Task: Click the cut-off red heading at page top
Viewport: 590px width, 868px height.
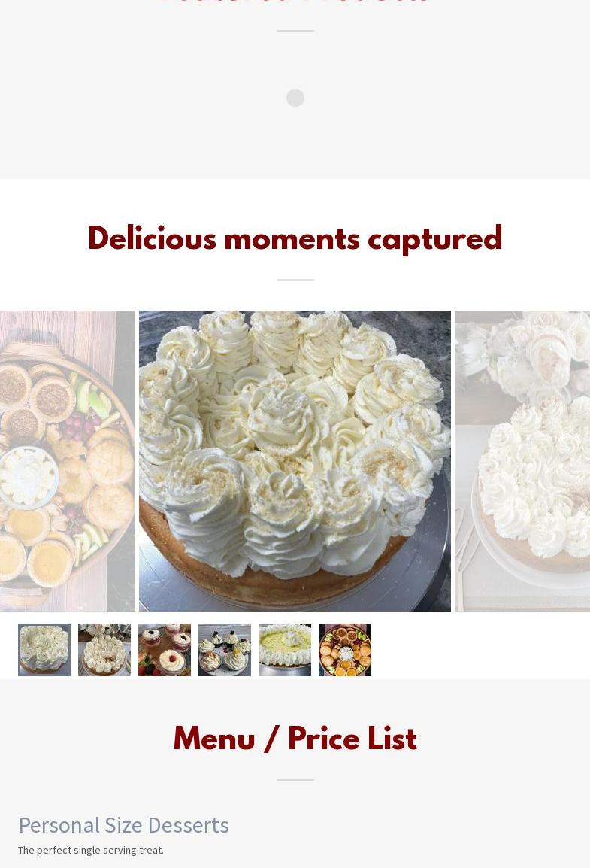Action: click(x=295, y=2)
